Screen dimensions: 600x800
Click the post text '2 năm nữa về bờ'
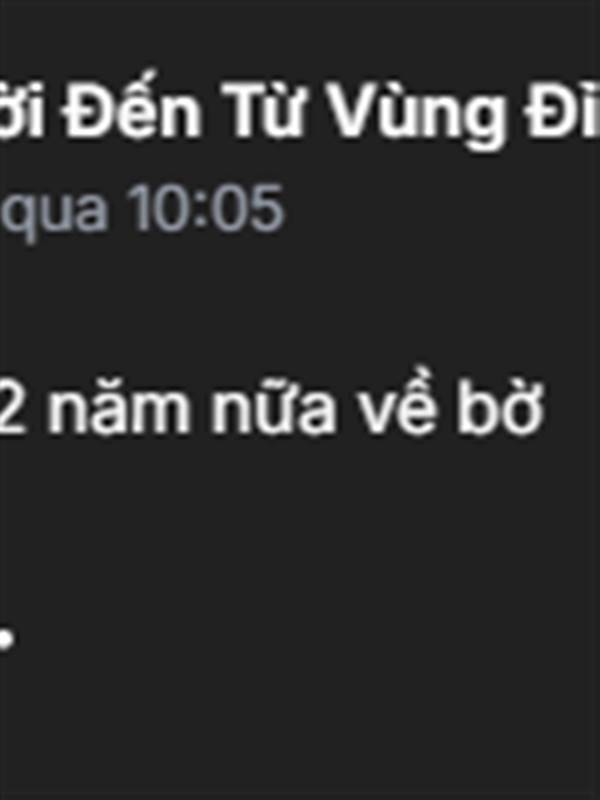click(x=270, y=410)
